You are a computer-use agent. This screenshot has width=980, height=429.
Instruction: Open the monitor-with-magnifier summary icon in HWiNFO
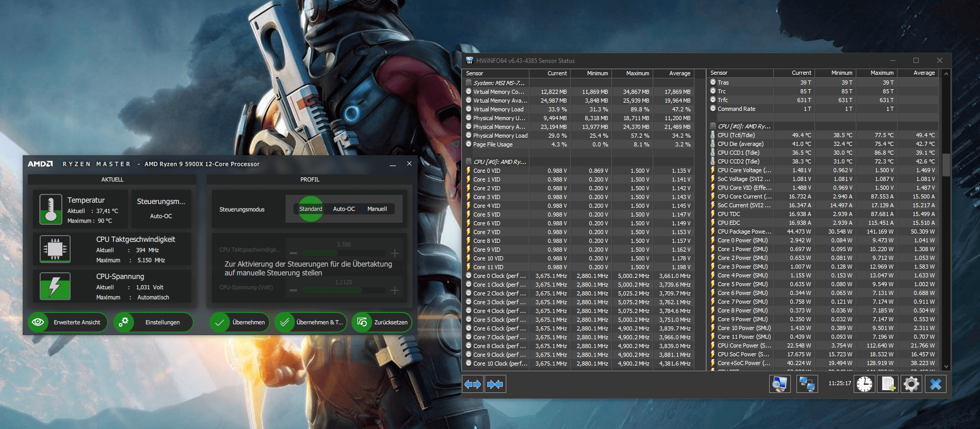pos(779,384)
